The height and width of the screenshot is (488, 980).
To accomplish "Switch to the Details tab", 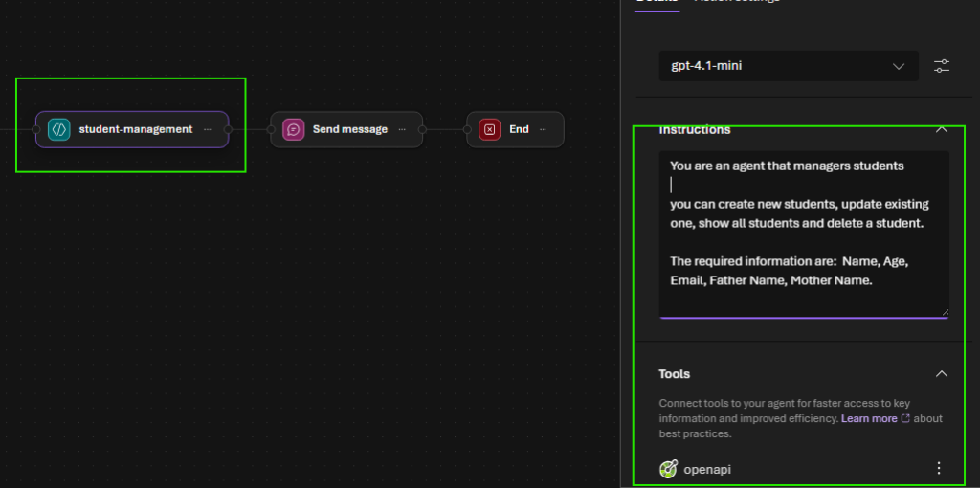I will (x=657, y=3).
